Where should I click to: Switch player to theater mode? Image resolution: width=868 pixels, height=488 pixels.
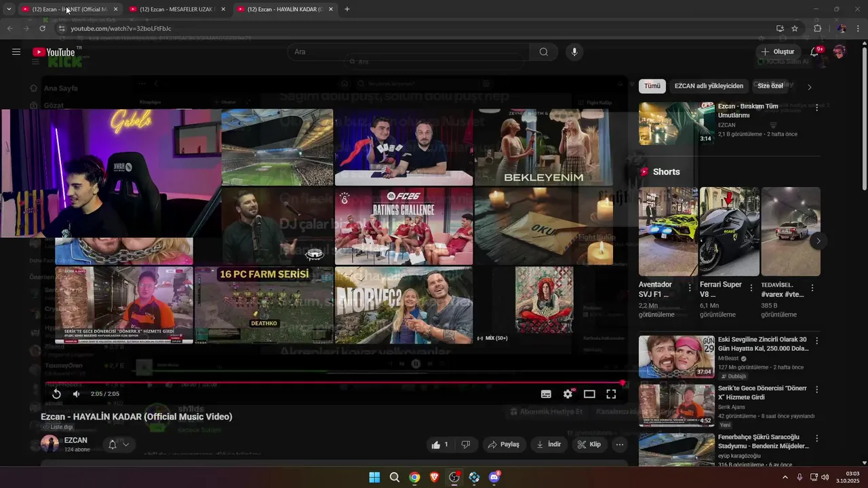(589, 394)
